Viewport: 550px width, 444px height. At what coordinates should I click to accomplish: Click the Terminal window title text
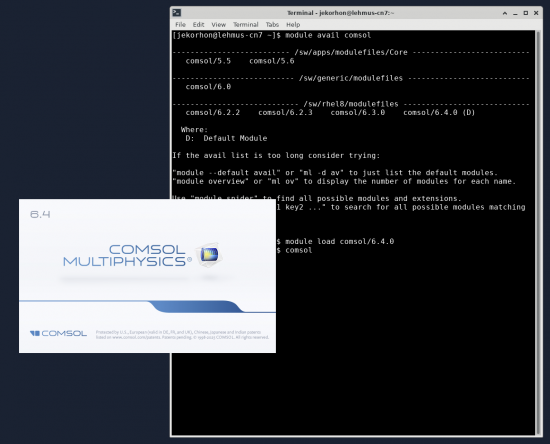tap(341, 13)
